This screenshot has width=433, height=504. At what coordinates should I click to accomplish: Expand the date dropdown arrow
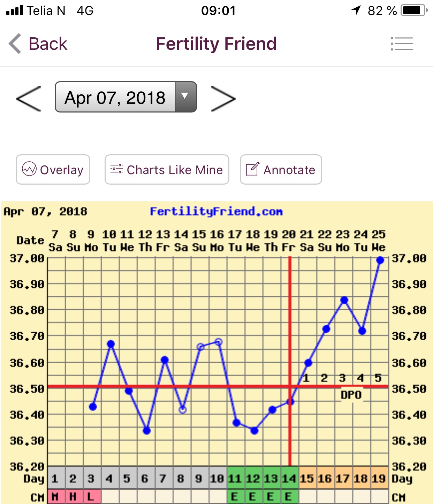click(x=185, y=97)
